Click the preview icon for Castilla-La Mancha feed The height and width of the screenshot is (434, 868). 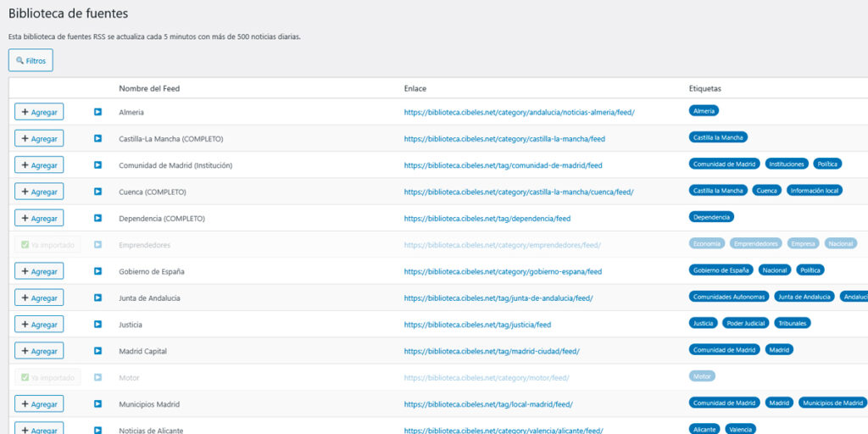click(97, 138)
